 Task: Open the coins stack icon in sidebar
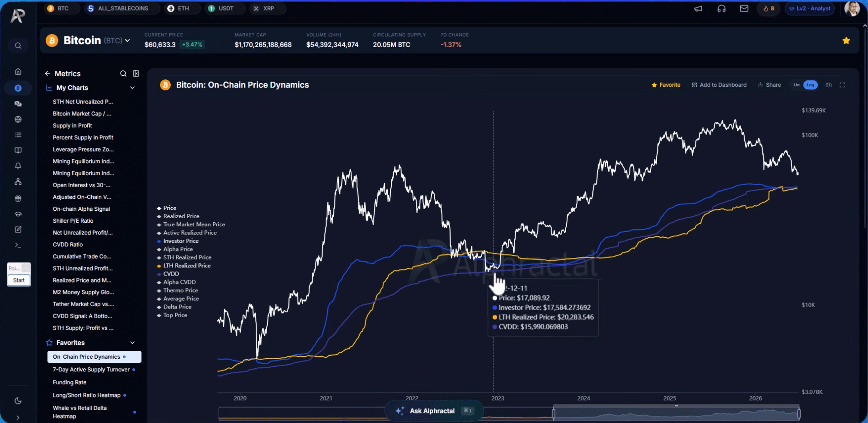click(18, 104)
